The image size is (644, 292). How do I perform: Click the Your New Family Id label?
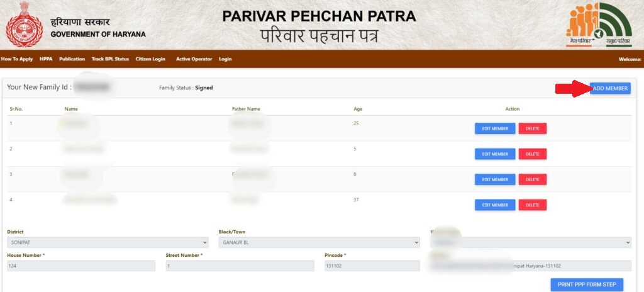tap(40, 87)
